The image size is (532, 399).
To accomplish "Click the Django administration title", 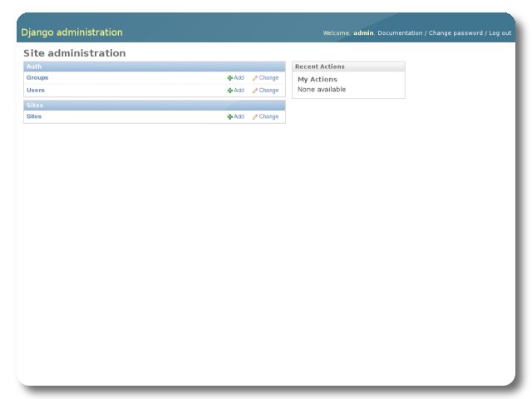I will [x=71, y=32].
